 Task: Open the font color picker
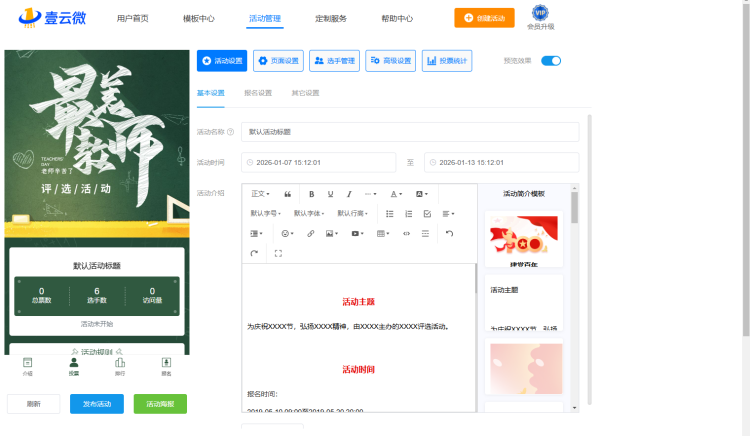point(396,193)
